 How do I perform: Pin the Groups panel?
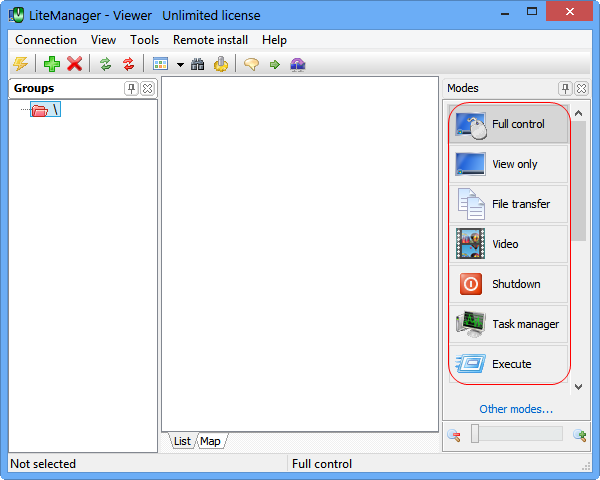[x=131, y=88]
